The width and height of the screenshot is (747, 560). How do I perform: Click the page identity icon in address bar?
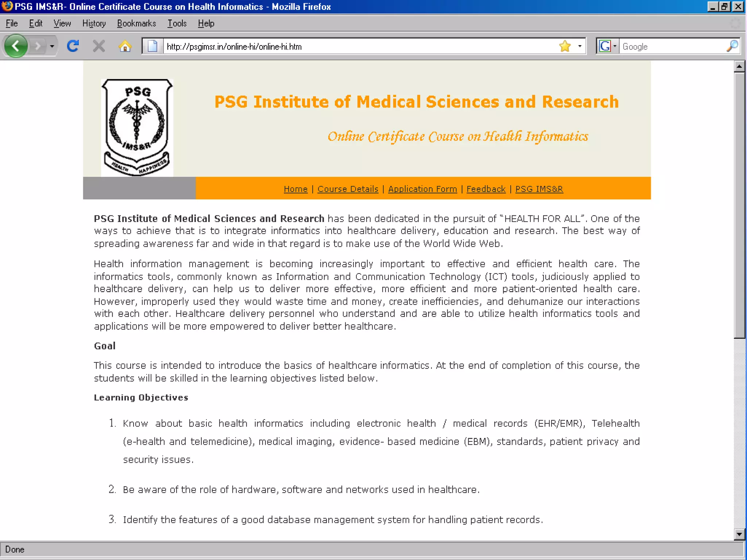pos(152,46)
